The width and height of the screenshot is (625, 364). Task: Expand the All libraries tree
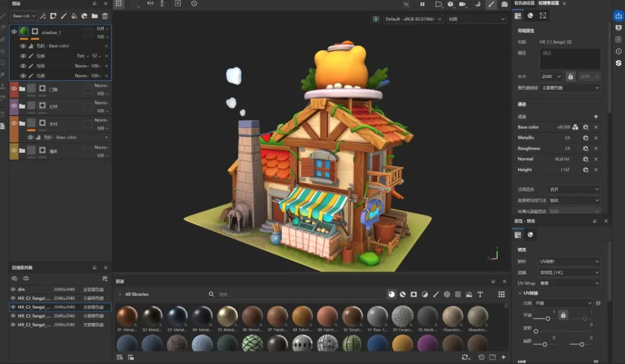click(x=120, y=295)
